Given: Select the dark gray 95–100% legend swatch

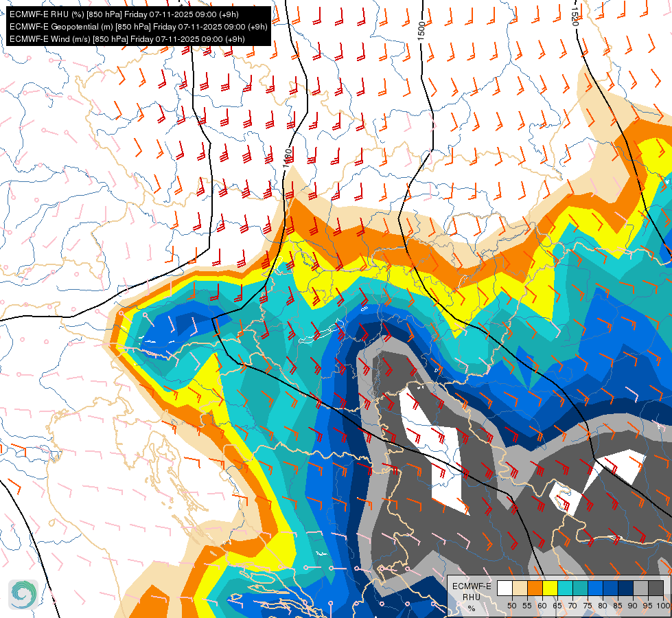Looking at the screenshot, I should tap(656, 588).
